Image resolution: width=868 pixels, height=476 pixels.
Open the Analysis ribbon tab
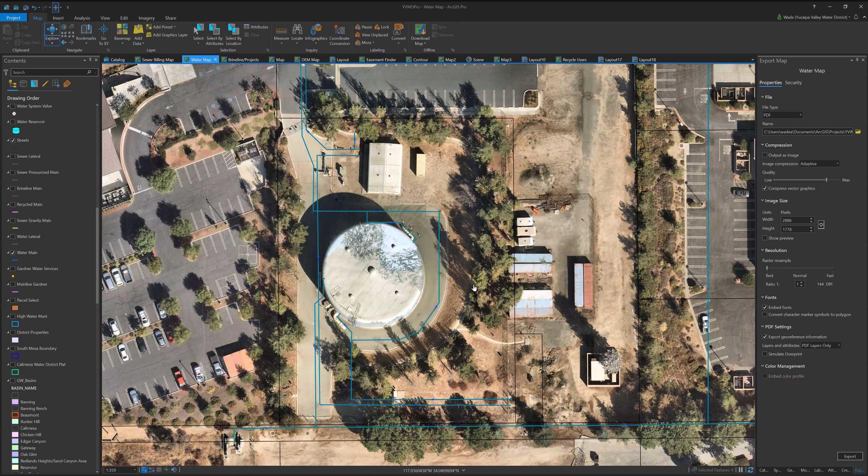pos(82,18)
